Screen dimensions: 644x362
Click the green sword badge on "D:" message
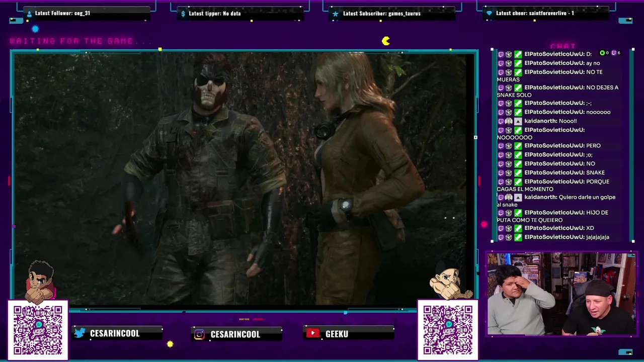pyautogui.click(x=518, y=54)
